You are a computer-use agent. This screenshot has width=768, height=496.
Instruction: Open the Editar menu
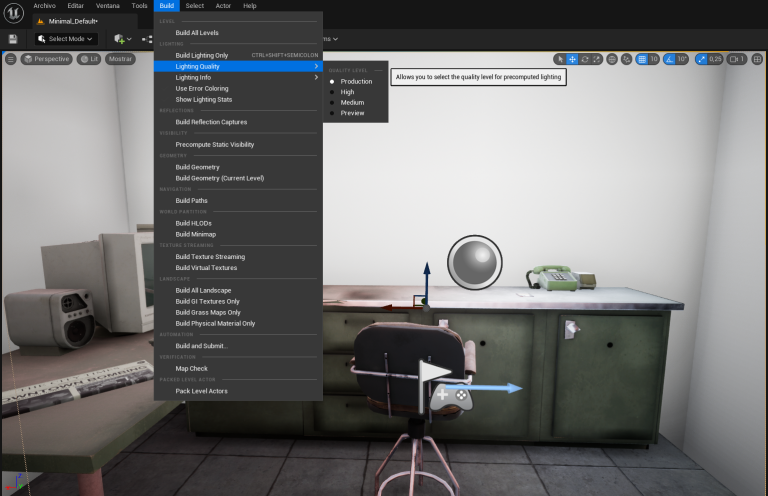pos(75,6)
